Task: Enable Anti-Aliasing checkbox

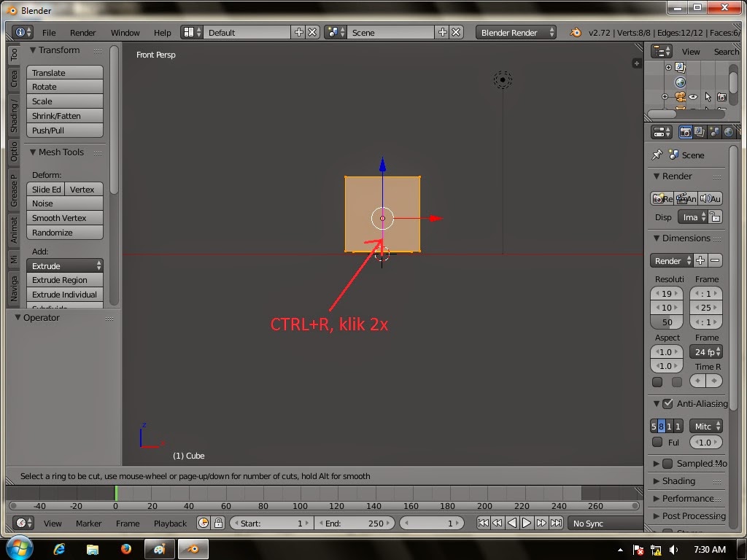Action: pos(667,404)
